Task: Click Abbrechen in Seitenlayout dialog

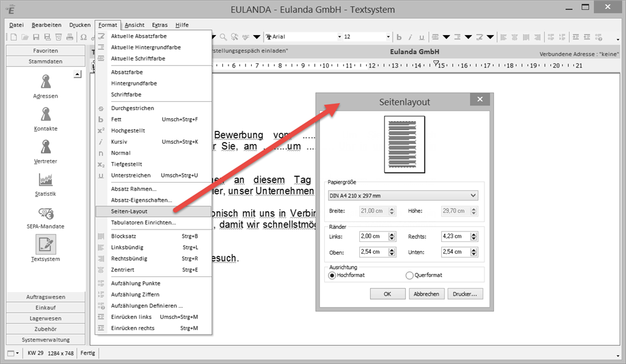Action: pyautogui.click(x=426, y=294)
